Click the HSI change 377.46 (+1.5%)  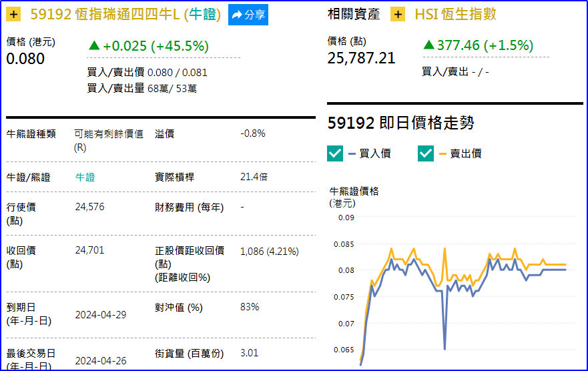pyautogui.click(x=478, y=45)
